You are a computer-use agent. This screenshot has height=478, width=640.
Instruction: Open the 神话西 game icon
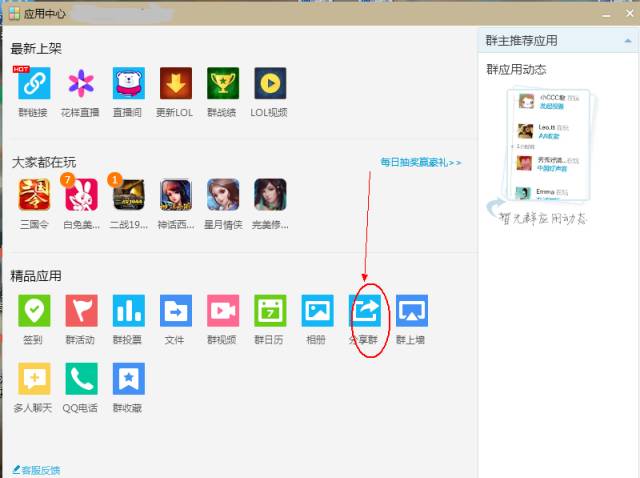(176, 194)
